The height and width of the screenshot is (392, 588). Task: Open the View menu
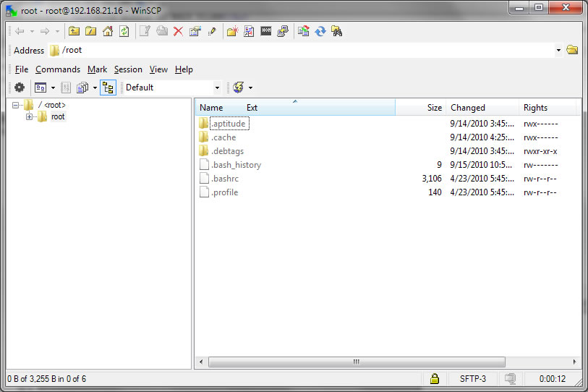tap(158, 69)
